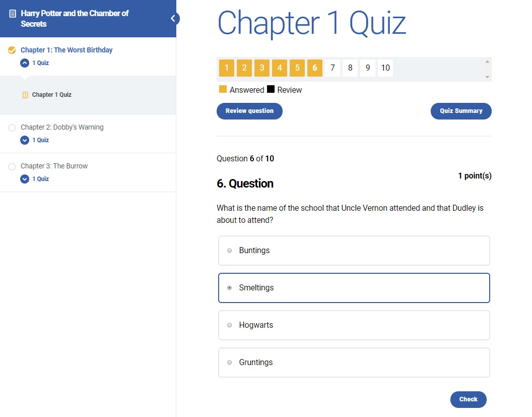Open Chapter 2: Dobby's Warning lesson
The image size is (532, 417).
point(62,128)
